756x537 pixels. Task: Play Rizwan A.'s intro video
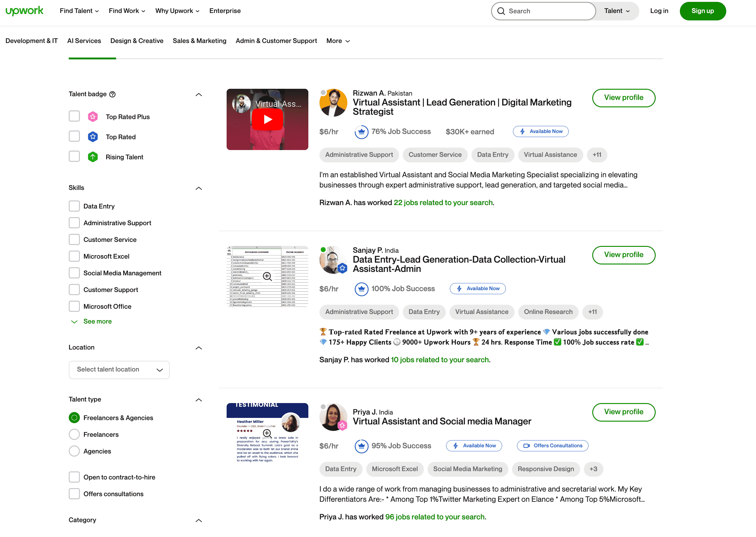267,119
